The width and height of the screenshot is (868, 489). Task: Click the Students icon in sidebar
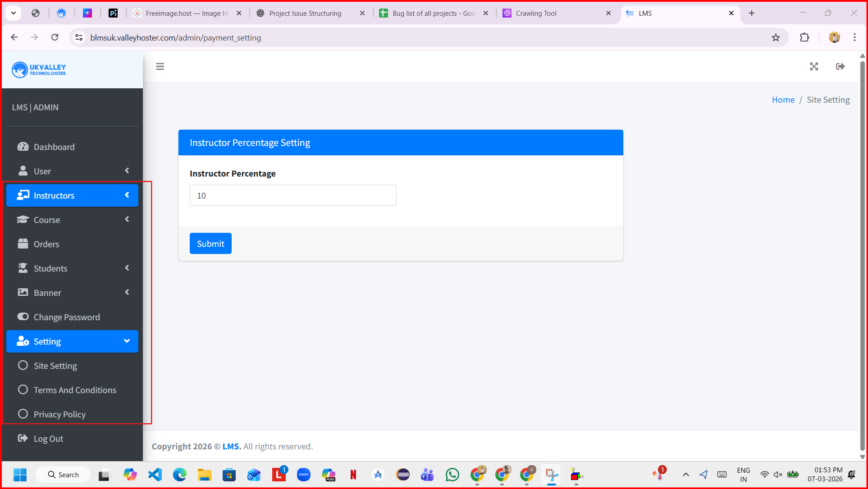[x=23, y=268]
